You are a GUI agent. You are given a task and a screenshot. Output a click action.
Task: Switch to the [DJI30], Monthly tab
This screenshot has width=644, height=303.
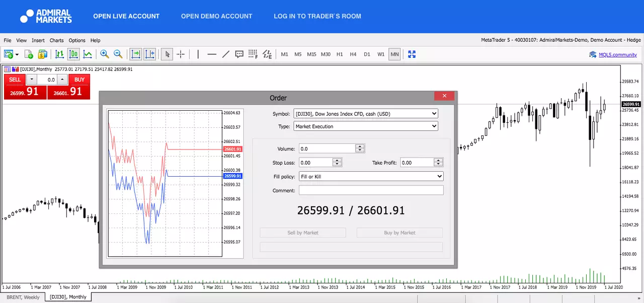click(x=68, y=297)
